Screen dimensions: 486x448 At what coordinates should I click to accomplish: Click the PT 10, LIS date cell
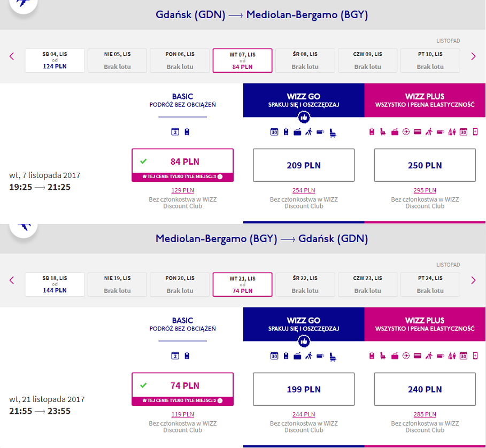430,60
